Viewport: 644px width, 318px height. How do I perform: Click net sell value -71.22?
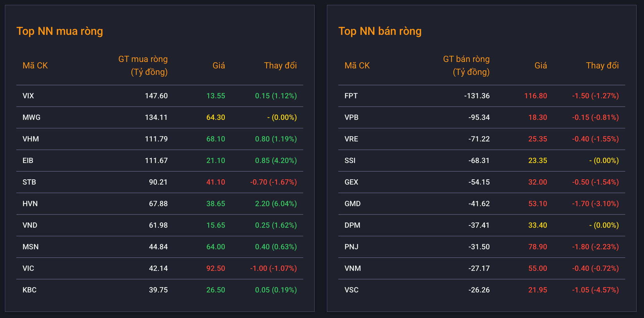(x=479, y=139)
